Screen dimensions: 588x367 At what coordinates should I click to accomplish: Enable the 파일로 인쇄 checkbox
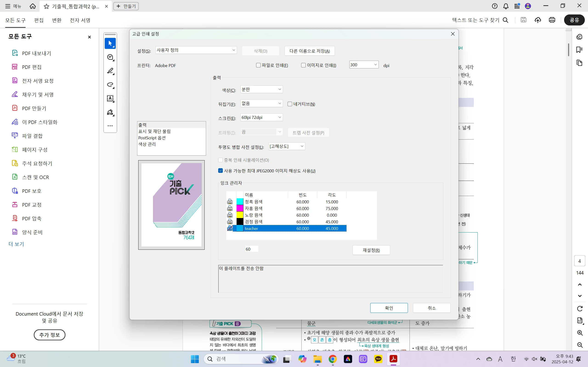(x=258, y=65)
